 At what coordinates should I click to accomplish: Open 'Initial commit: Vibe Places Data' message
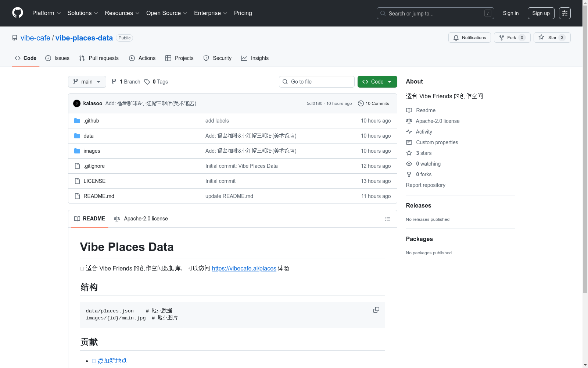241,166
